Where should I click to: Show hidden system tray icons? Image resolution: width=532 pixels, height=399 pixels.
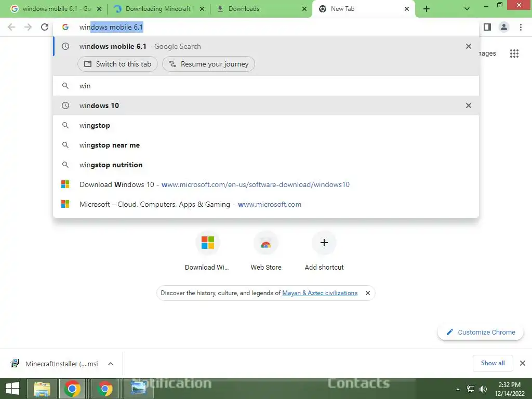click(458, 389)
